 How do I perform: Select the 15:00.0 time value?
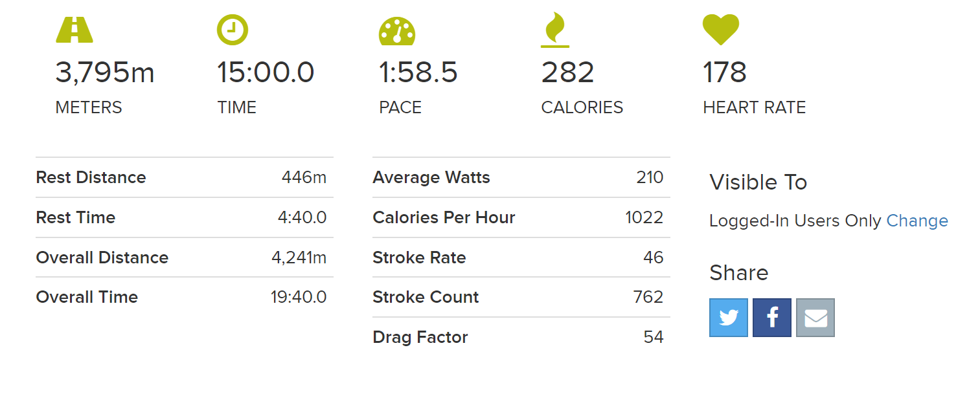click(266, 72)
